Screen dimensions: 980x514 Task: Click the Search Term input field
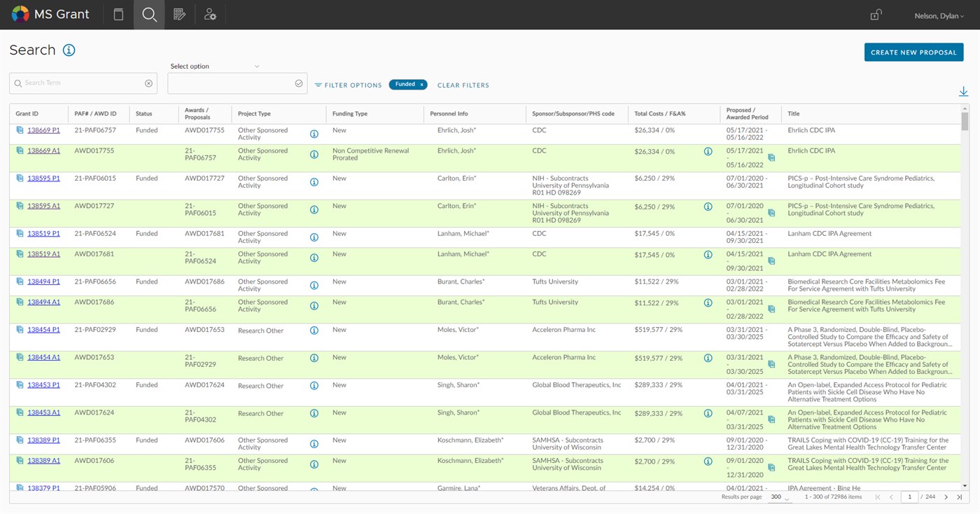(x=83, y=83)
